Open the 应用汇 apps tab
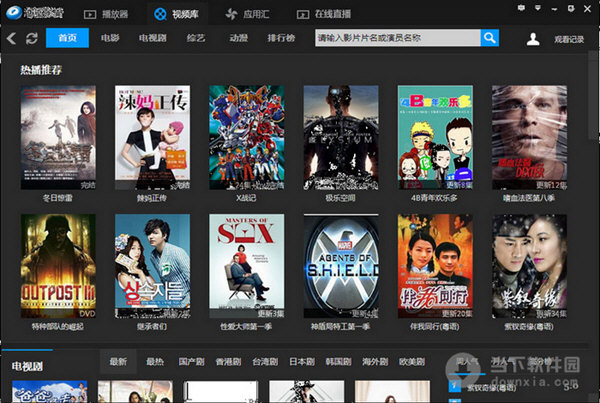600x403 pixels. (x=251, y=14)
